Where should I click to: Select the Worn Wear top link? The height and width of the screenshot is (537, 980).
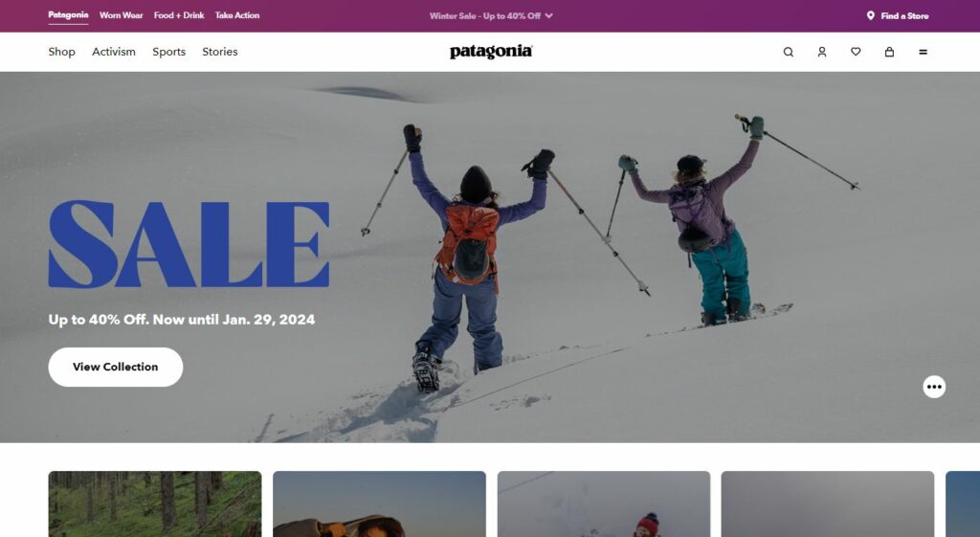coord(122,15)
